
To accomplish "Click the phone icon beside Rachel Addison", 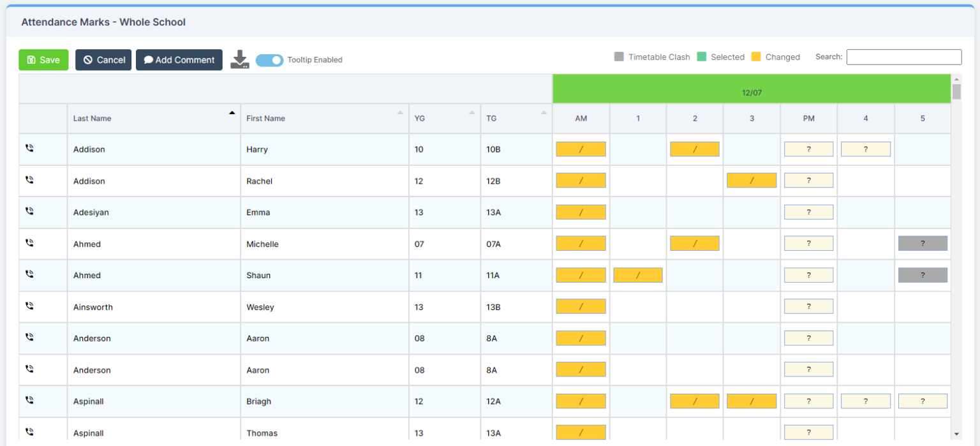I will 29,179.
